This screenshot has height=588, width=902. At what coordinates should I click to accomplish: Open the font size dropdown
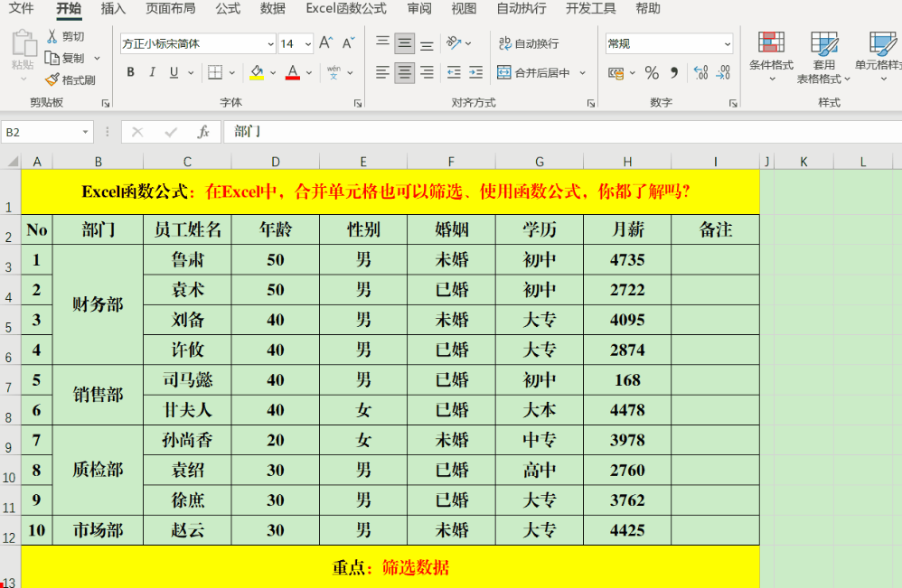click(x=308, y=43)
